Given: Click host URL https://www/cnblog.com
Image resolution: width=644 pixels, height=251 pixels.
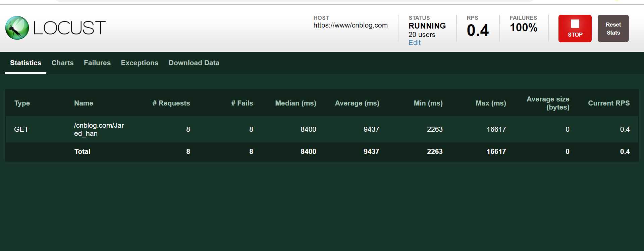Looking at the screenshot, I should click(x=351, y=25).
